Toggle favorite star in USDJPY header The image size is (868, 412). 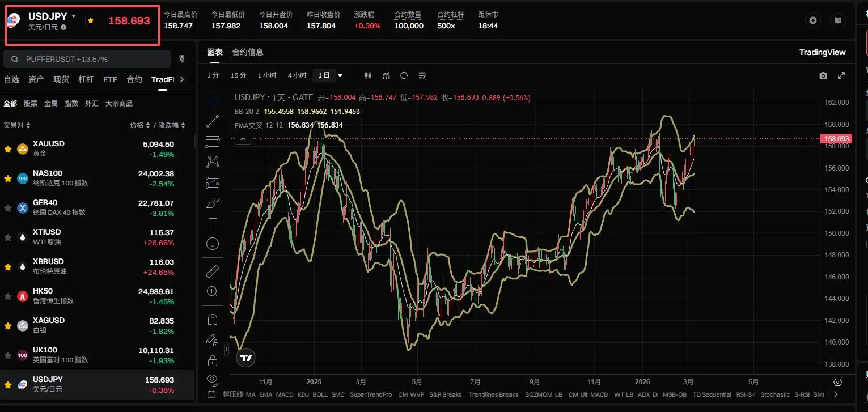point(91,20)
